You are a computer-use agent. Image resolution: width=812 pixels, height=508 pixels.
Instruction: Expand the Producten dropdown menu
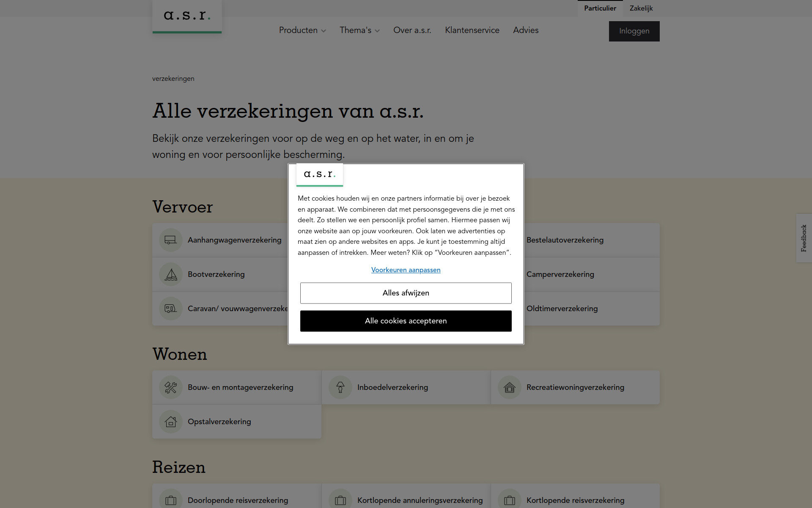pos(302,30)
